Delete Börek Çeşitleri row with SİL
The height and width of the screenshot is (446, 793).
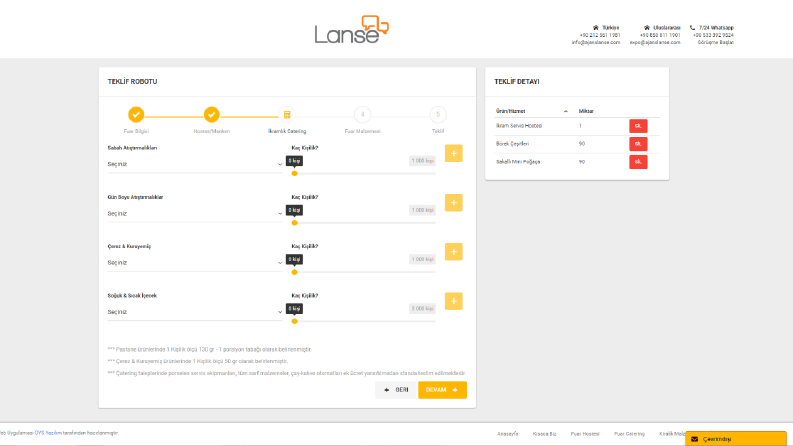click(x=638, y=144)
